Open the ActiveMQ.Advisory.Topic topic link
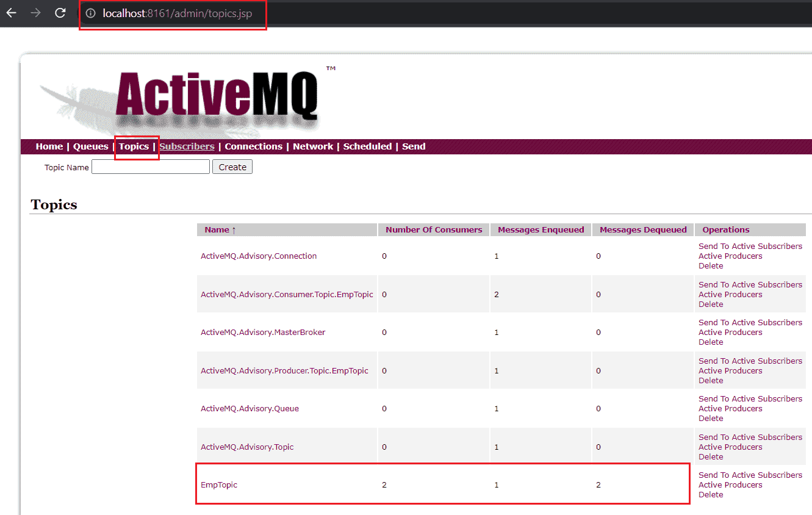Image resolution: width=812 pixels, height=515 pixels. point(247,447)
